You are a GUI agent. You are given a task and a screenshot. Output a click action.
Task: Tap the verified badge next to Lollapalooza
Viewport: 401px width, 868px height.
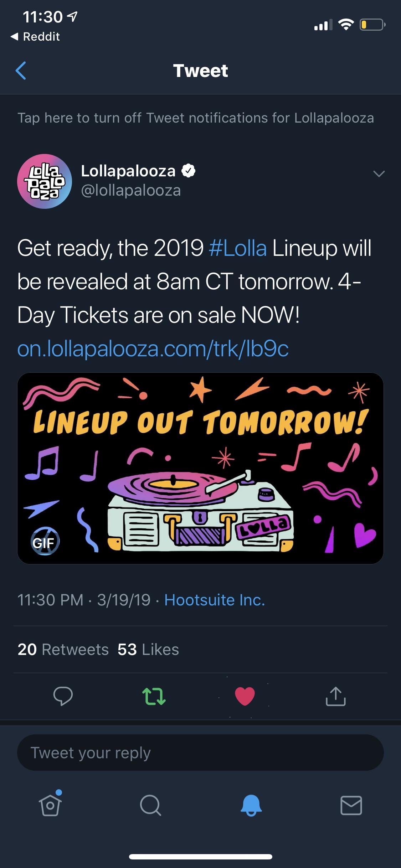[x=189, y=171]
